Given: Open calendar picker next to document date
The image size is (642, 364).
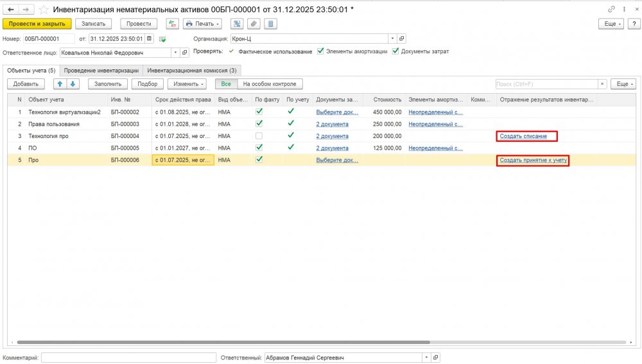Looking at the screenshot, I should [149, 39].
